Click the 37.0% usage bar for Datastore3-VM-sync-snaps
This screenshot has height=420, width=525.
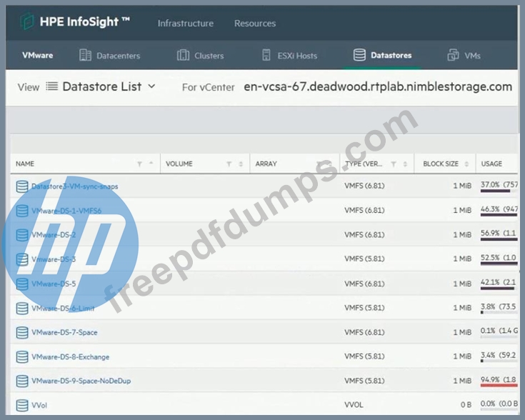[499, 191]
